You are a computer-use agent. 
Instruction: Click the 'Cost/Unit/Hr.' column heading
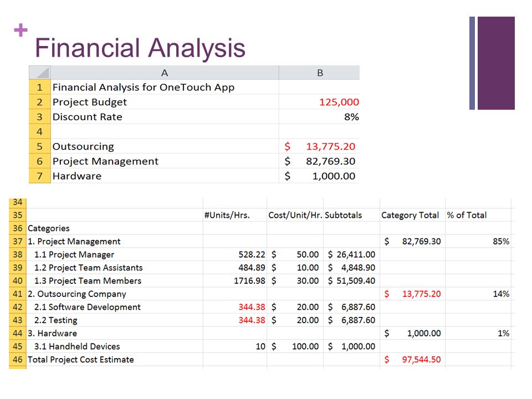point(295,215)
